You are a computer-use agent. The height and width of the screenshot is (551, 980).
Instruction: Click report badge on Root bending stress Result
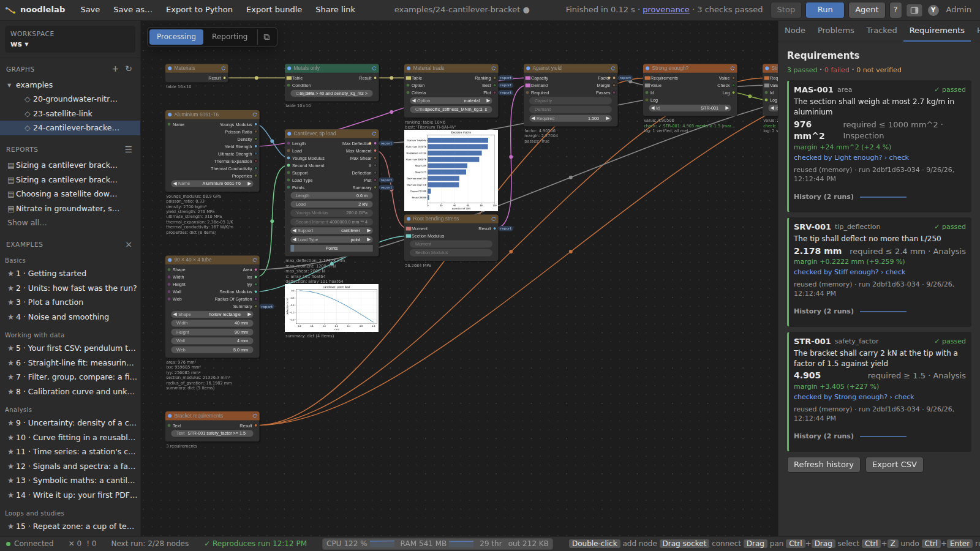[506, 229]
